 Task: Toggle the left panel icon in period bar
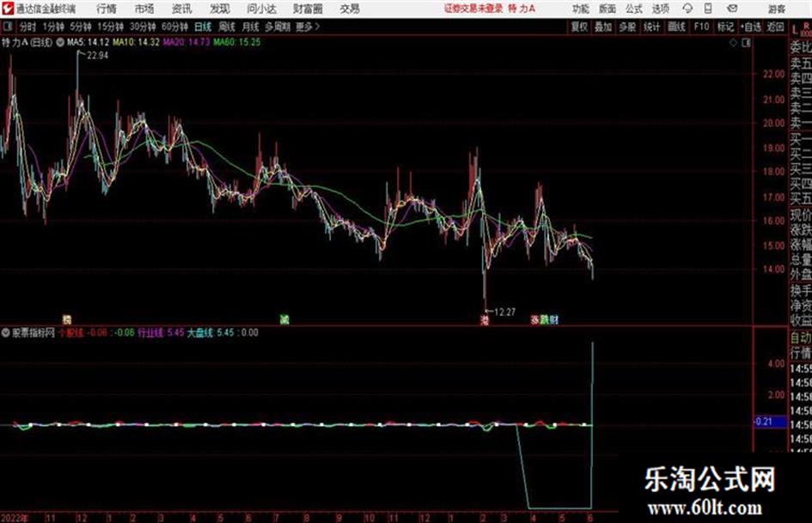(8, 27)
